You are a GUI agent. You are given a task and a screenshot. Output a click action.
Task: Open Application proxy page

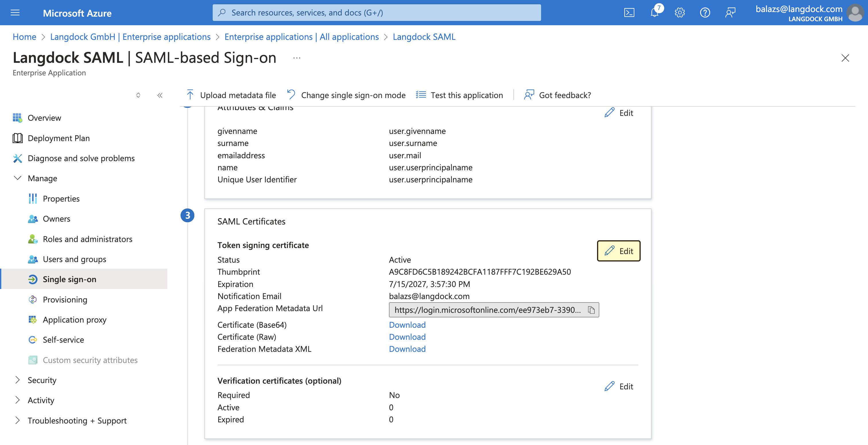click(74, 319)
